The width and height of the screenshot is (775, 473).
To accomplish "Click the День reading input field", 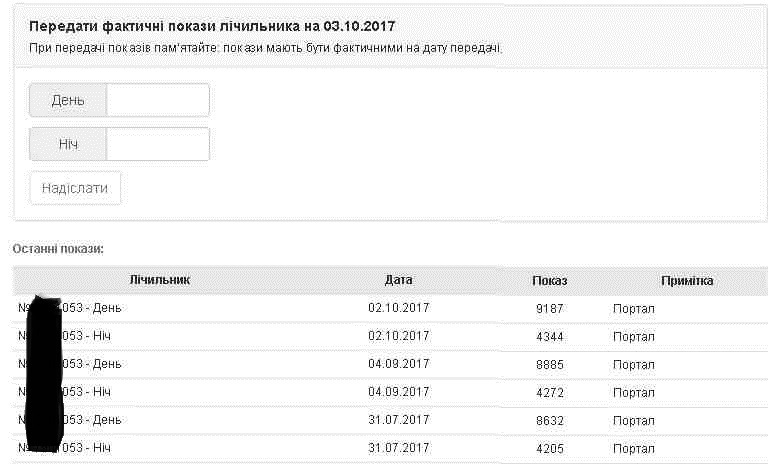I will click(x=158, y=100).
